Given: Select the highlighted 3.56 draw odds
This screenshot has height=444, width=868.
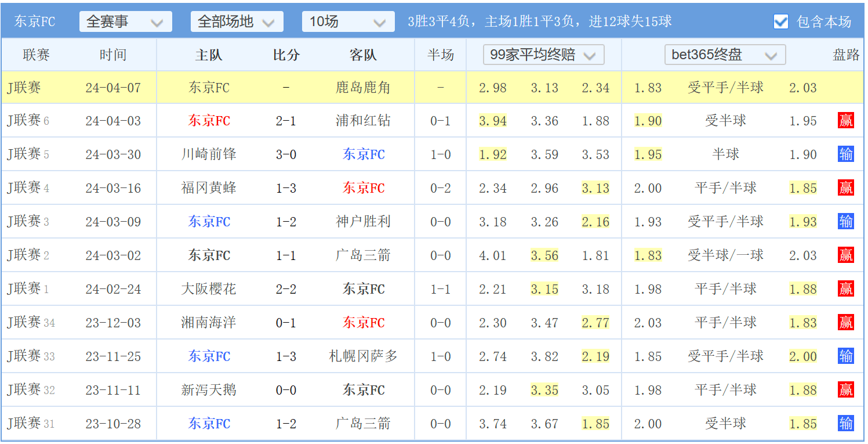Looking at the screenshot, I should (x=544, y=255).
